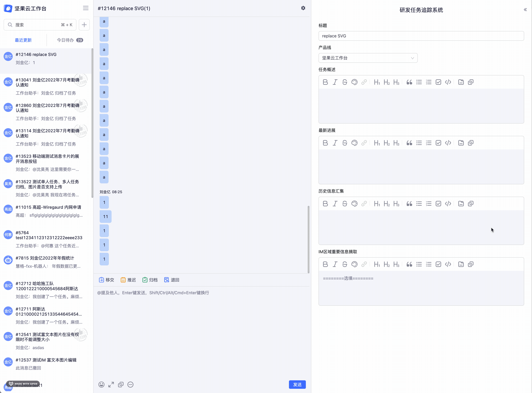Click the 移交 transfer task icon

click(101, 280)
